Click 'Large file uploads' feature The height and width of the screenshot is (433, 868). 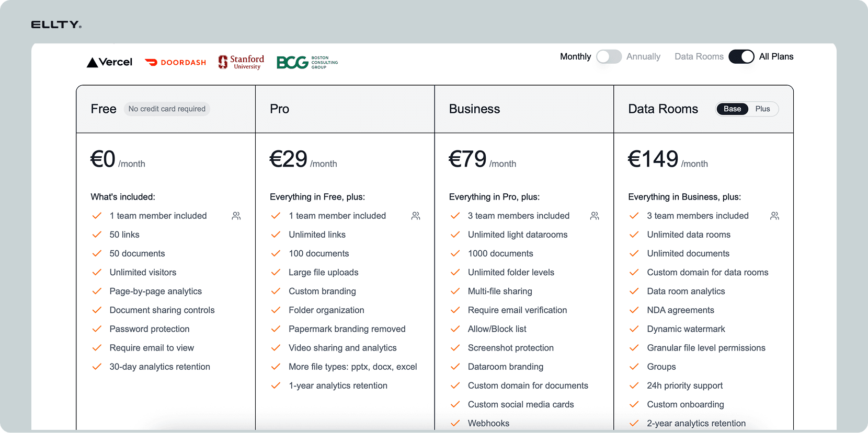point(323,272)
